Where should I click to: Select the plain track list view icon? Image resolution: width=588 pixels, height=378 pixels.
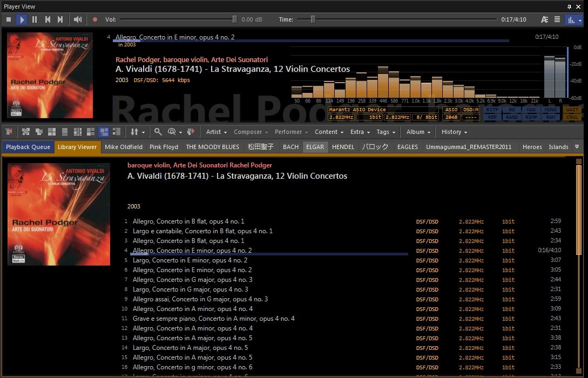[117, 132]
